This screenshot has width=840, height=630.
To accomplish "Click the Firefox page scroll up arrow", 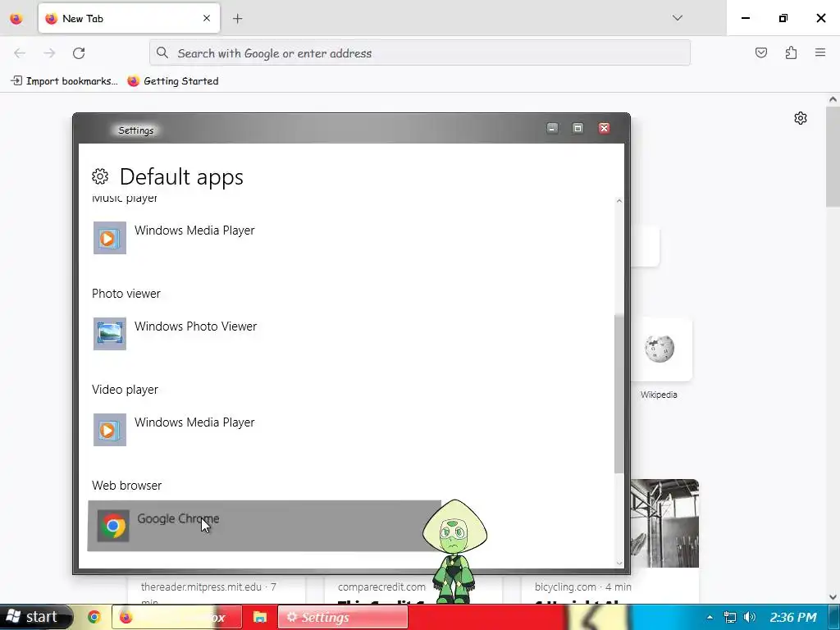I will pos(833,99).
